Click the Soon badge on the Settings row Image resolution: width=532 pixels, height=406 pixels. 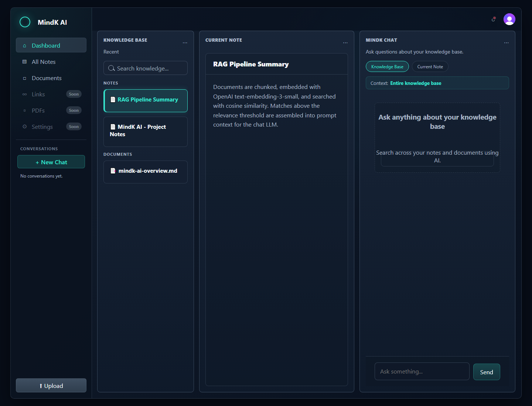(x=74, y=127)
